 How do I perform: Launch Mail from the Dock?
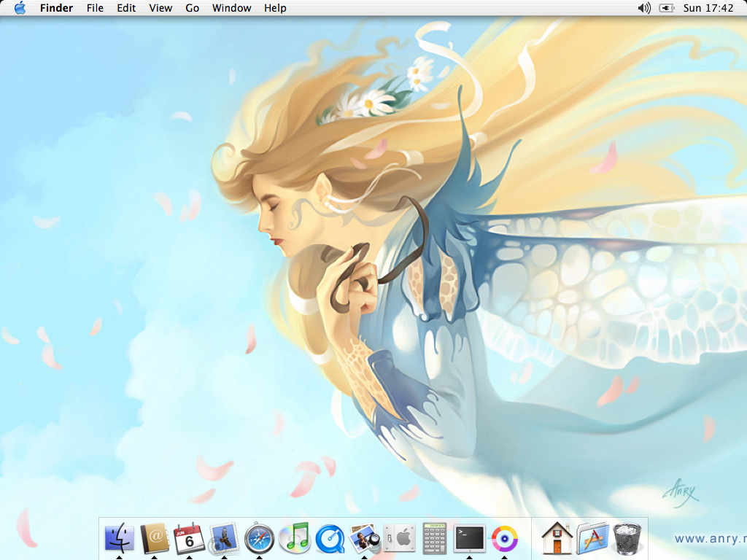point(224,538)
